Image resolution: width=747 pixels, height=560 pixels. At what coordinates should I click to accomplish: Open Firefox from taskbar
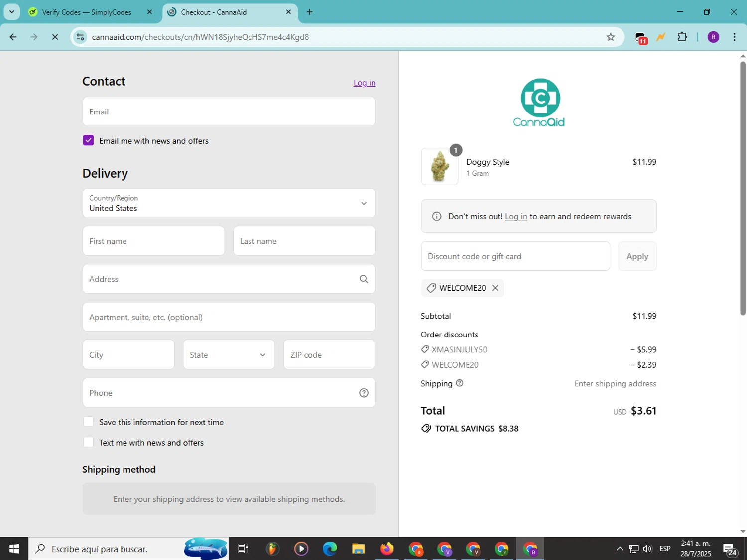coord(387,549)
